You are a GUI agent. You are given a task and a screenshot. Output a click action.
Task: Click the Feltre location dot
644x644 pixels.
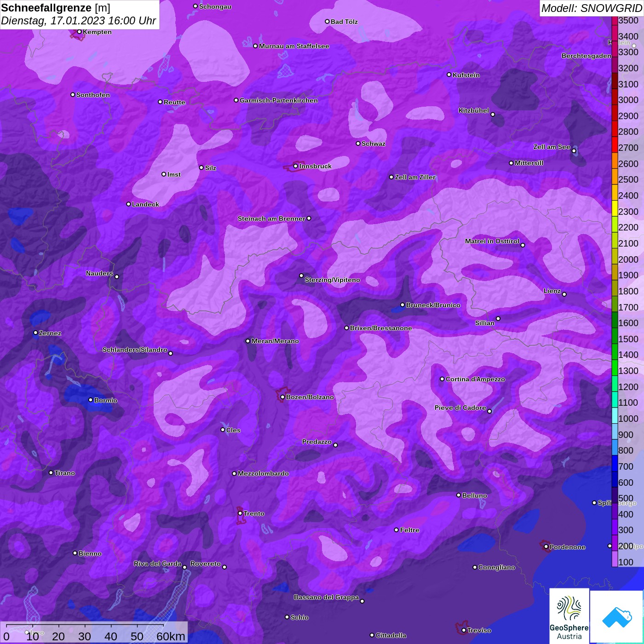point(396,530)
